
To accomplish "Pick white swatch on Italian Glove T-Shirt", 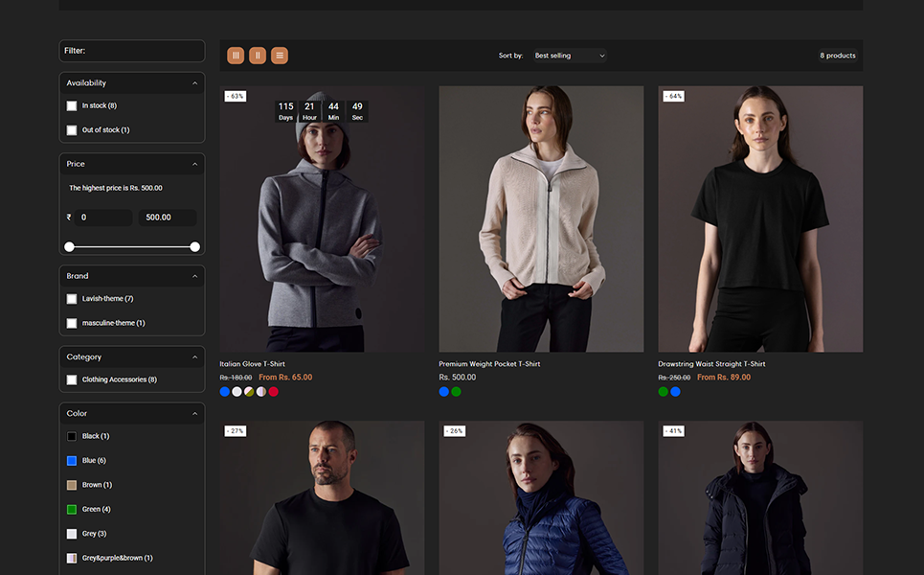I will click(x=237, y=392).
